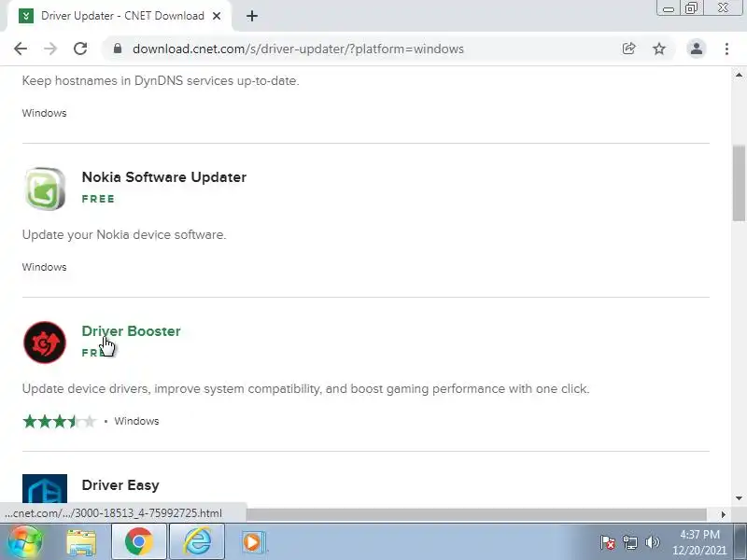Click the volume speaker tray icon
This screenshot has height=560, width=747.
tap(652, 542)
